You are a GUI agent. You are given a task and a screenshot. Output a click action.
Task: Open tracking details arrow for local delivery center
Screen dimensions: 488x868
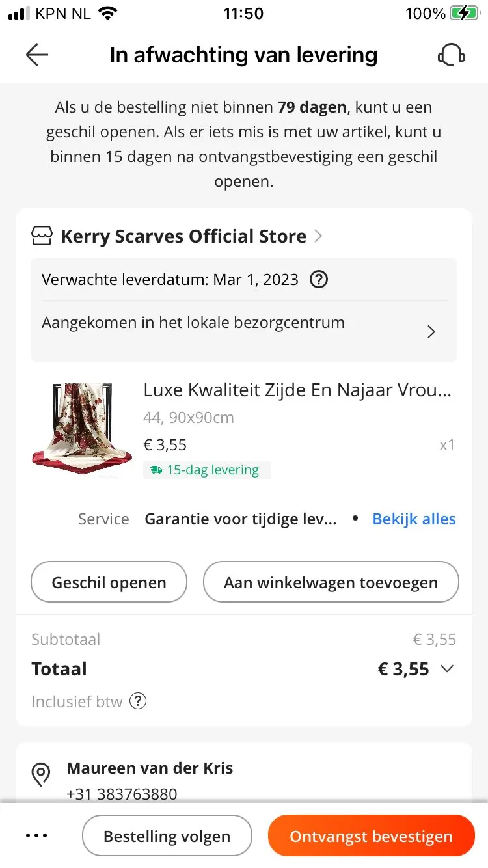tap(431, 332)
